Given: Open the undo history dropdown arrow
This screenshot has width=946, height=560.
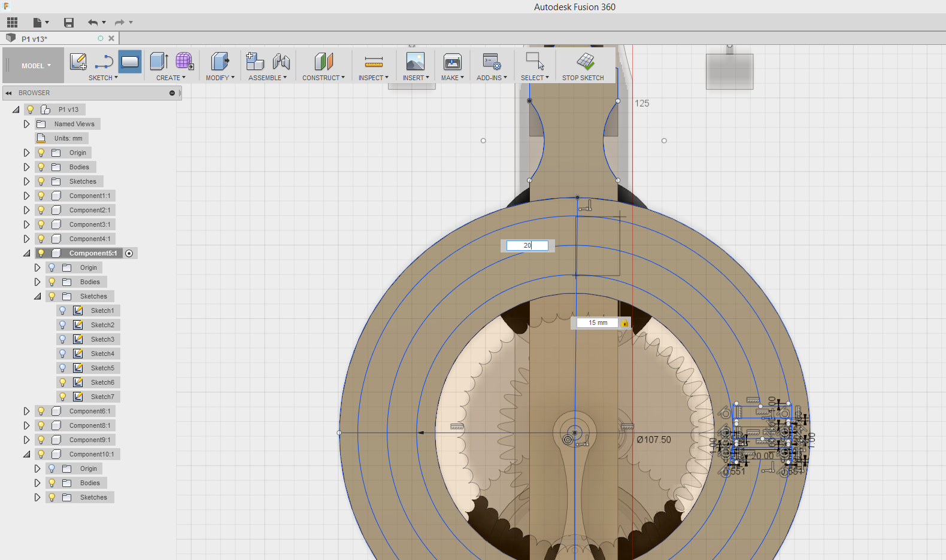Looking at the screenshot, I should point(104,23).
